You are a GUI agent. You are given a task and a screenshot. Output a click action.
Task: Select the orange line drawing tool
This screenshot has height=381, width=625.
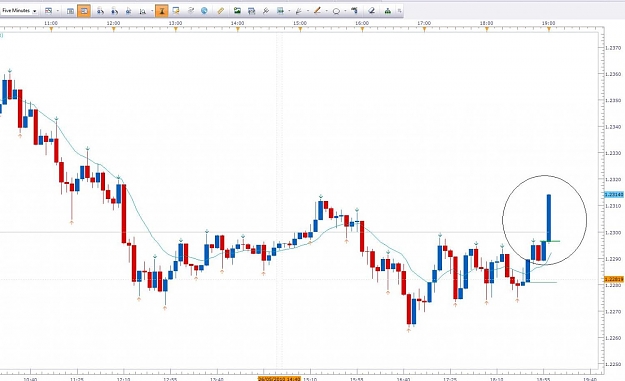[317, 11]
